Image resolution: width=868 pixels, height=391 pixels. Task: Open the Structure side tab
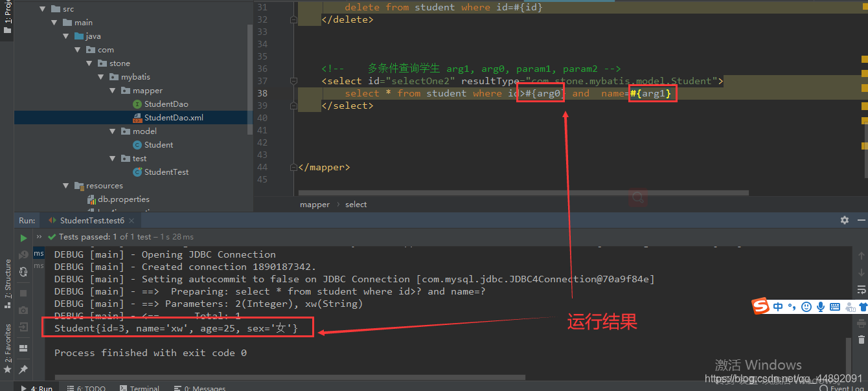coord(7,284)
